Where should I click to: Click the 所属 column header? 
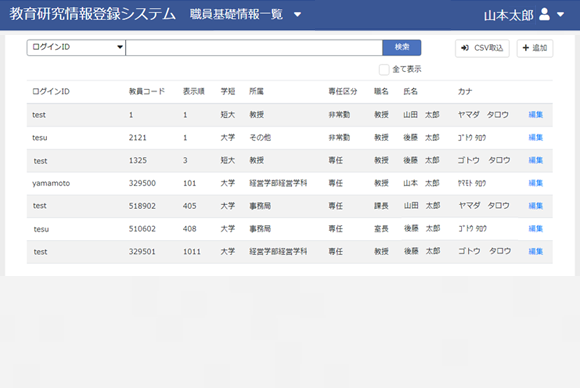coord(256,91)
